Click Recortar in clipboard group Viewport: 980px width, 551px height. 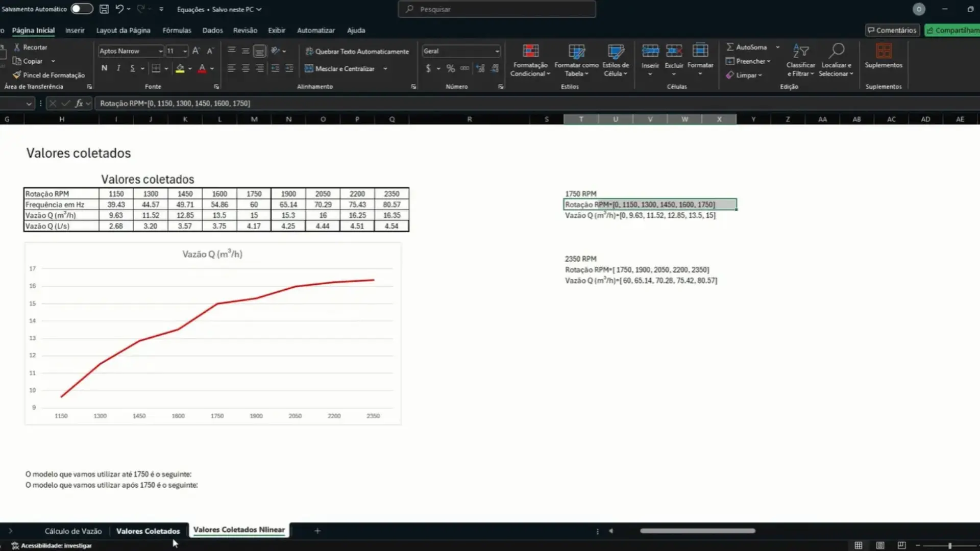[30, 47]
